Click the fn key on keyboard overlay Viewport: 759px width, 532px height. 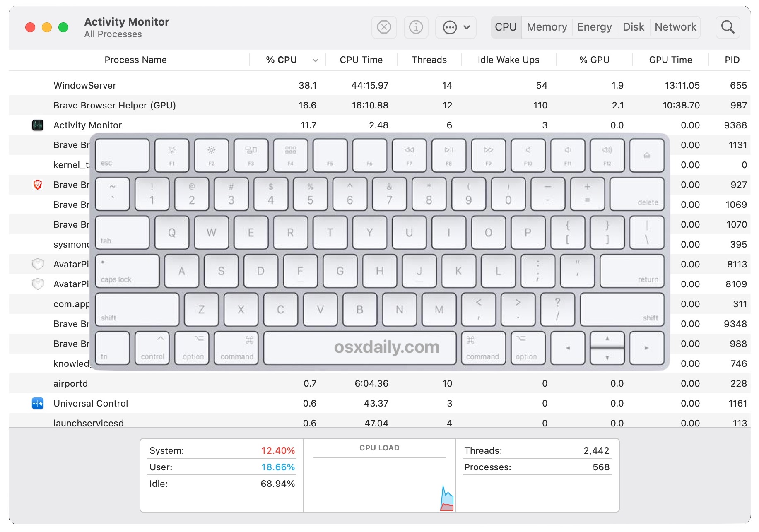[113, 348]
